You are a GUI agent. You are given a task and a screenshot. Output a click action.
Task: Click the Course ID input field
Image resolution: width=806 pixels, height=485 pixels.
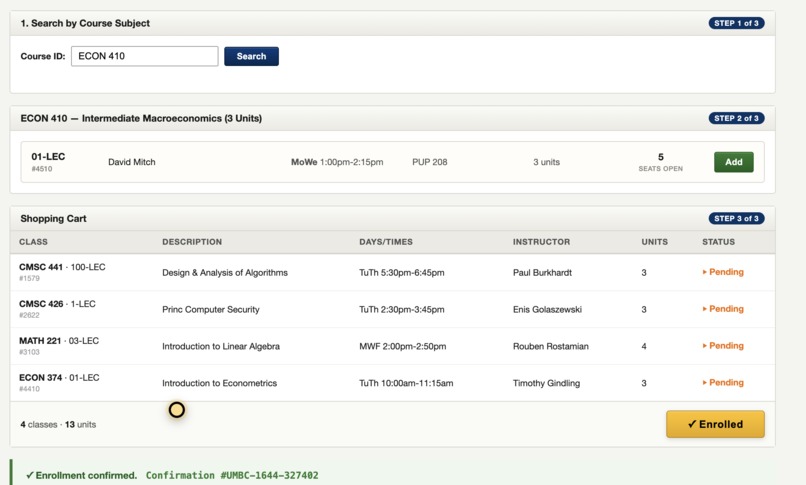pos(144,56)
